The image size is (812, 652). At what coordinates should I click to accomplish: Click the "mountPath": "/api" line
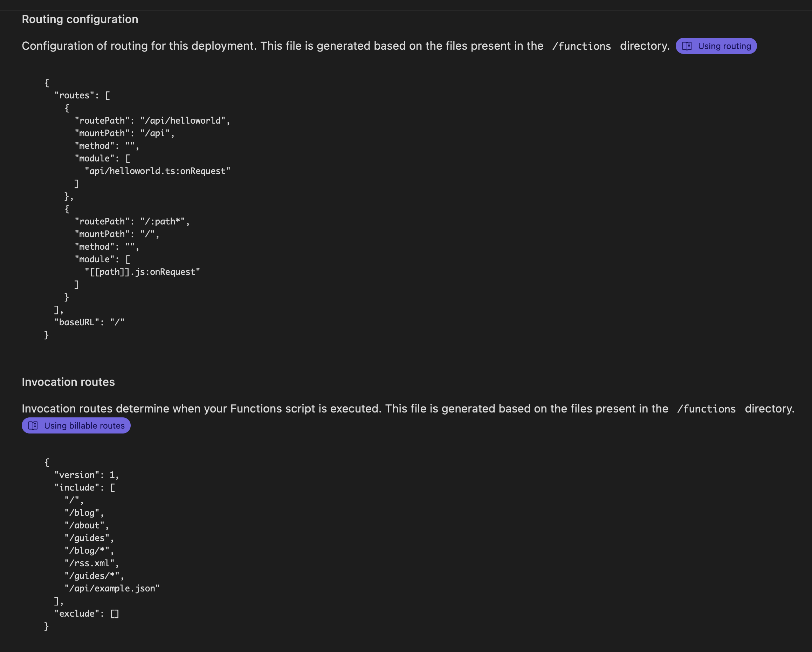[x=124, y=133]
